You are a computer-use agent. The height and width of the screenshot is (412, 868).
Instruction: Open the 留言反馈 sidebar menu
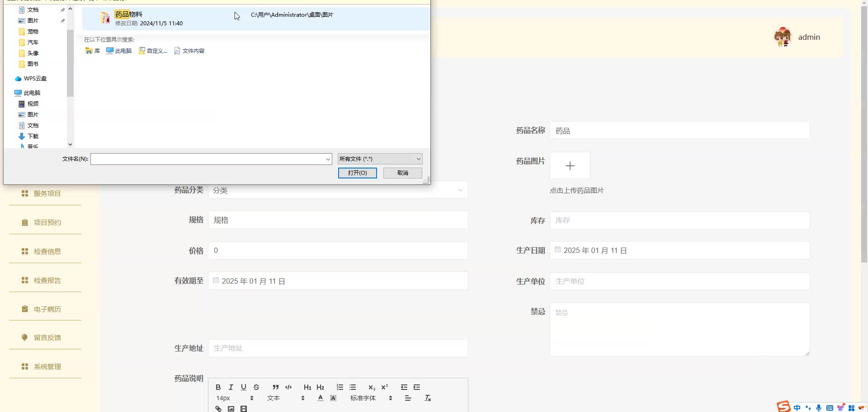pos(45,337)
